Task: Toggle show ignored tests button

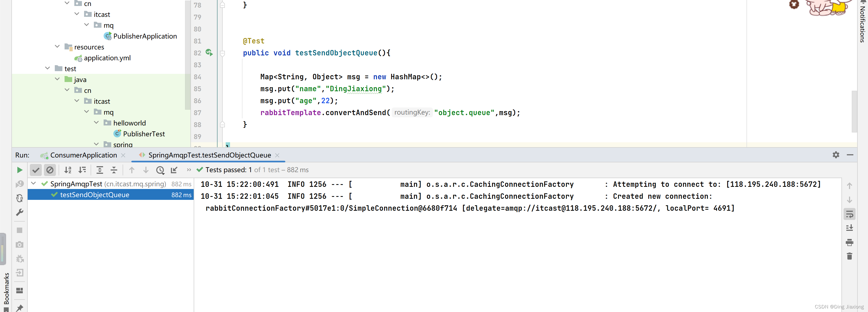Action: pos(50,170)
